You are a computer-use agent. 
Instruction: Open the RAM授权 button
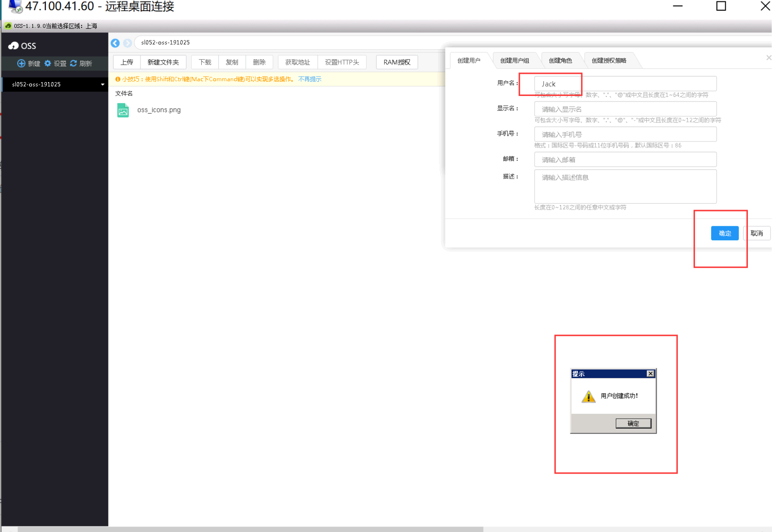click(x=397, y=62)
